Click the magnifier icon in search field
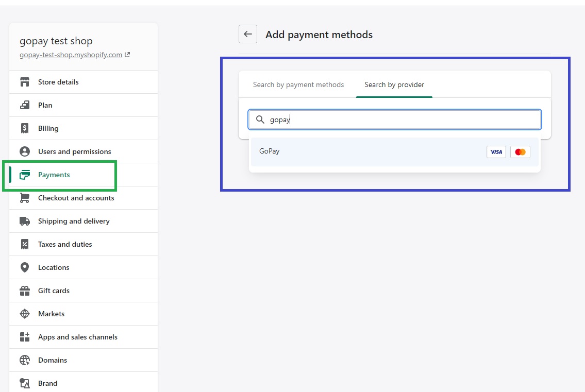585x392 pixels. point(260,120)
